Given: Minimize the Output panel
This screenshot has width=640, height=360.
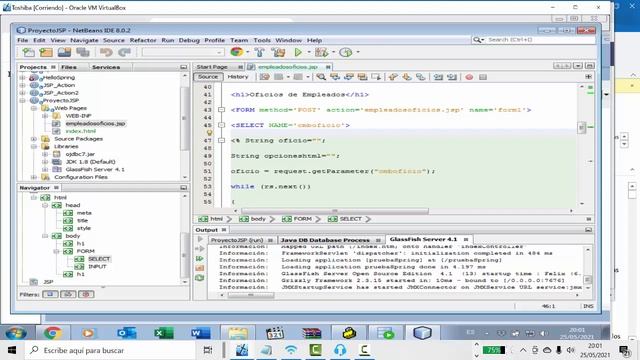Looking at the screenshot, I should click(588, 230).
